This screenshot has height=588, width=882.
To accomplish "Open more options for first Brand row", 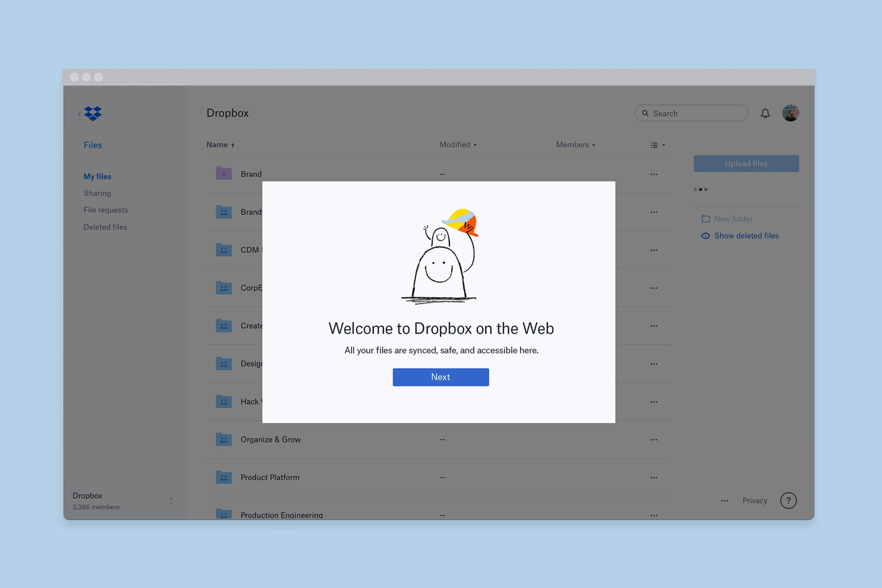I will [654, 175].
